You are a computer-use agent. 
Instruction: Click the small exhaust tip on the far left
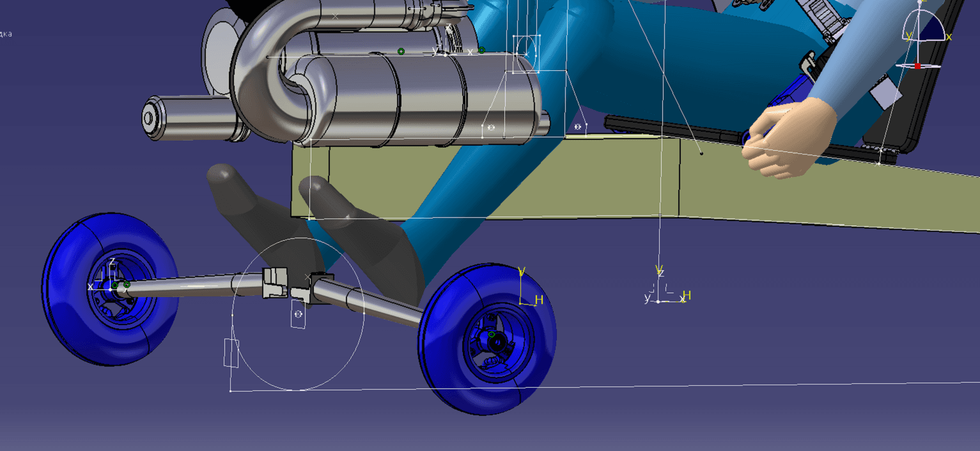(153, 118)
